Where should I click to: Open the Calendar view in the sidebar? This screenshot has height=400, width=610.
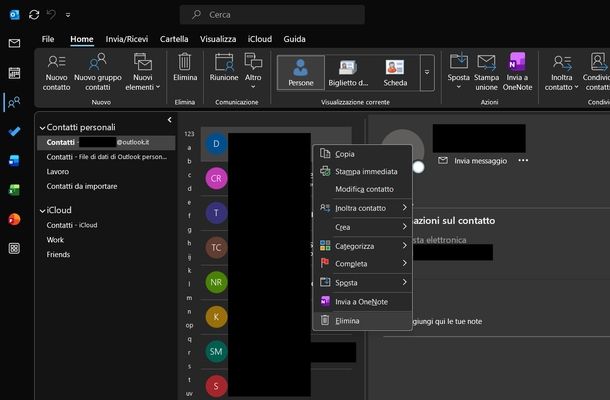click(14, 73)
